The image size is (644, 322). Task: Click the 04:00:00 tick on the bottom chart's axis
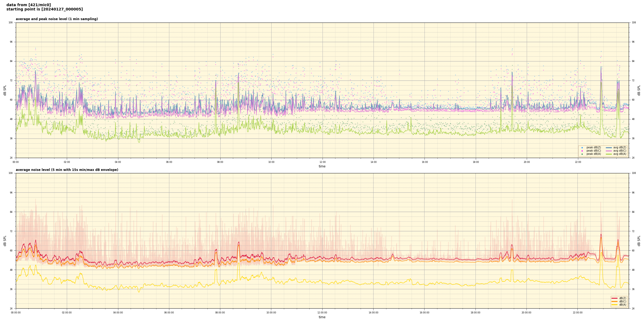tap(118, 313)
